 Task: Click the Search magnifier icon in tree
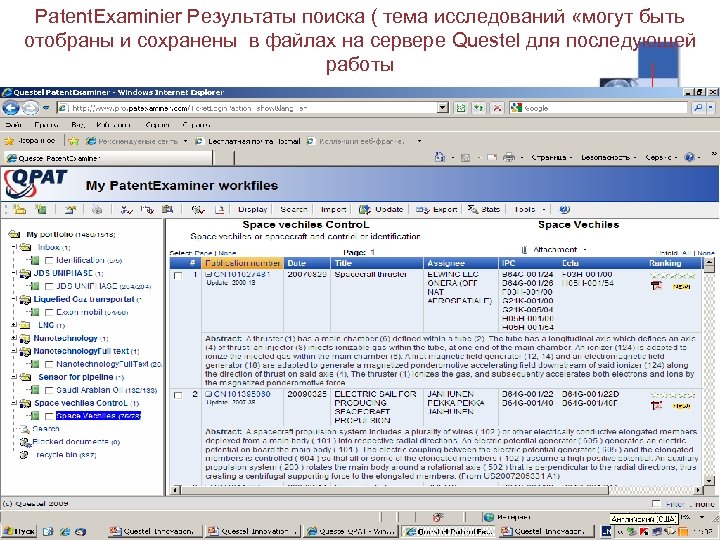25,429
